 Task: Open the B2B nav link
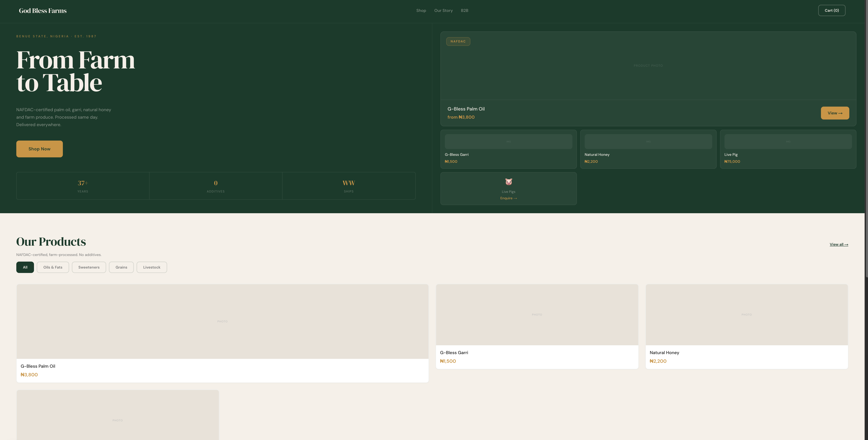click(464, 10)
